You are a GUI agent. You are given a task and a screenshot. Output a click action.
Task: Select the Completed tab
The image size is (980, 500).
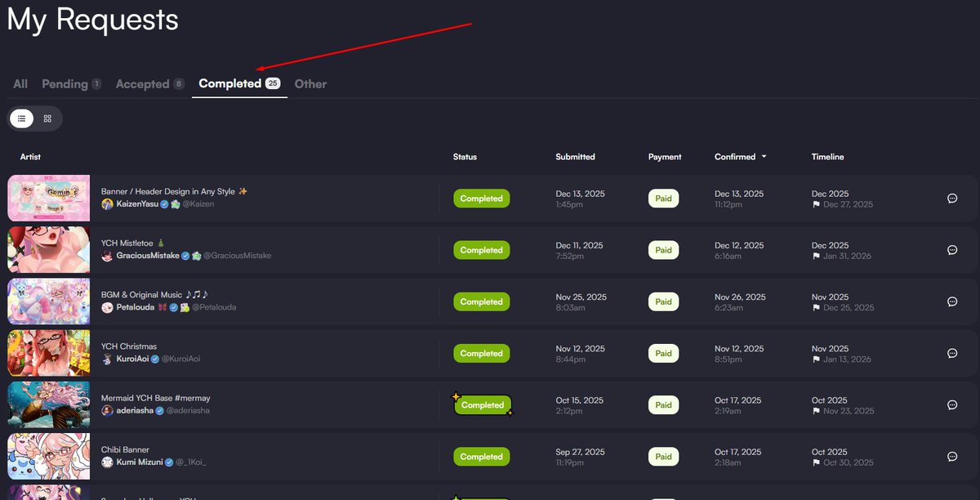coord(239,83)
